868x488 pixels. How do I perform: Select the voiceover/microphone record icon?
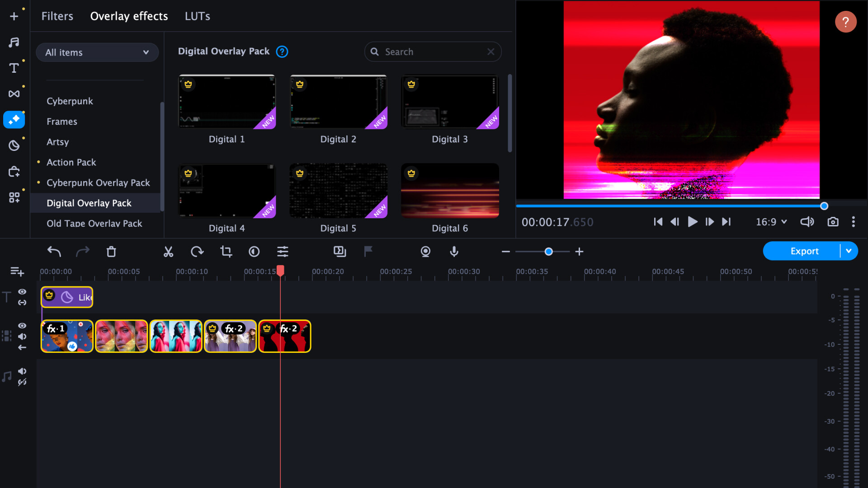point(454,251)
